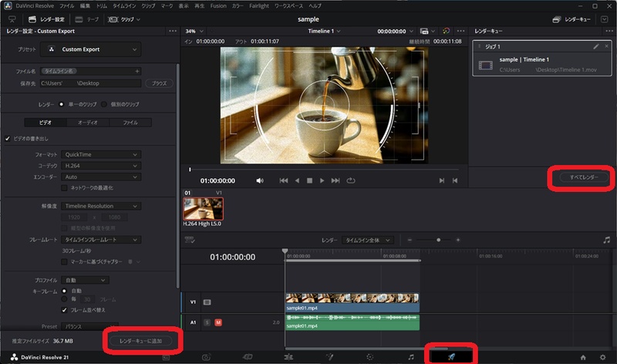Click timeline view options icon
This screenshot has width=617, height=364.
click(190, 240)
